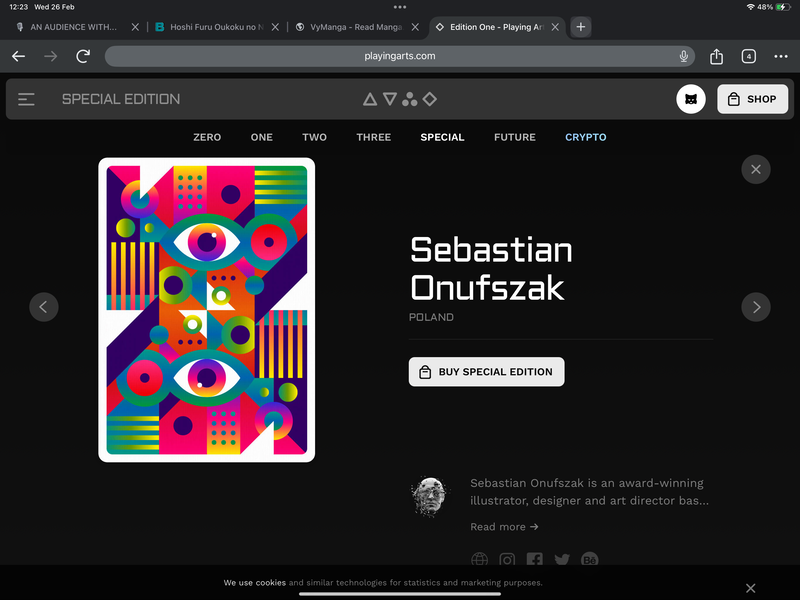
Task: Open browser three-dots more menu
Action: 781,56
